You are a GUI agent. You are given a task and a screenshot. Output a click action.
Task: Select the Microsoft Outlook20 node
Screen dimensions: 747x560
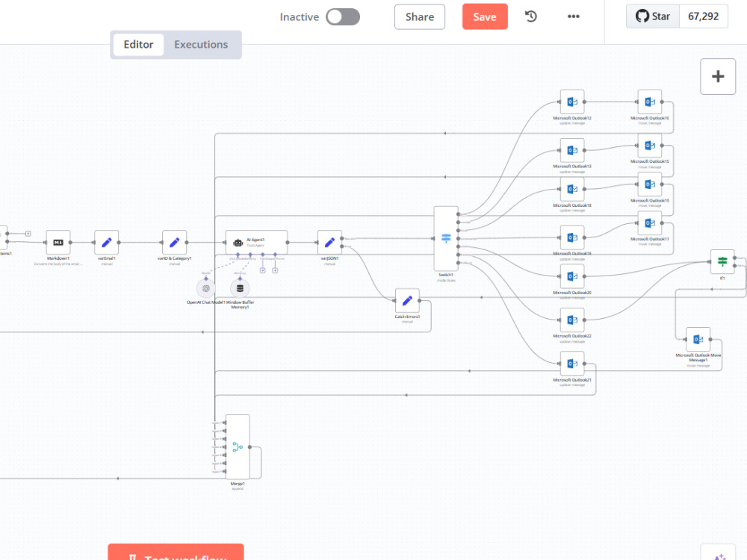[x=572, y=276]
